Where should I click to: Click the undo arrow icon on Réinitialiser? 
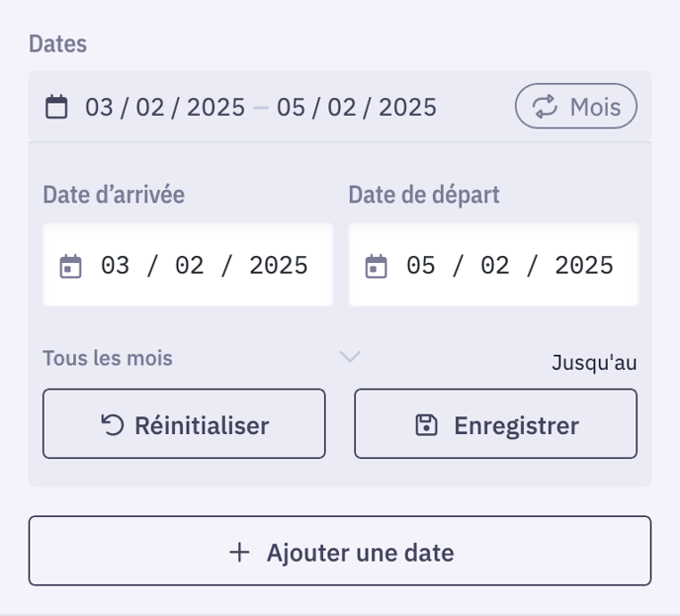tap(113, 424)
